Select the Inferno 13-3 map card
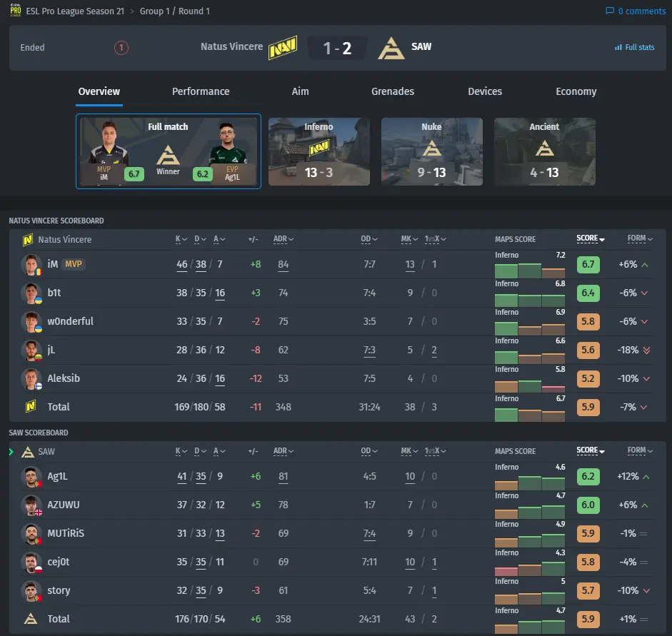Screen dimensions: 672x636 (319, 151)
